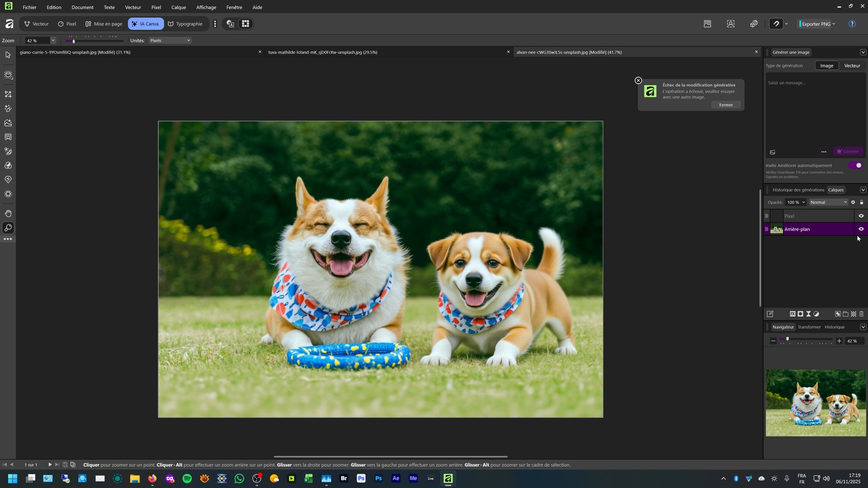Select the Move tool arrow icon
The height and width of the screenshot is (488, 868).
[8, 55]
